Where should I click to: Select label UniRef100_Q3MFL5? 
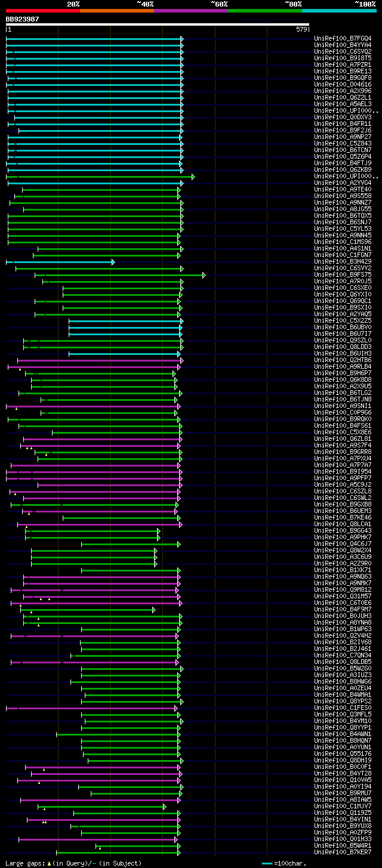(343, 715)
